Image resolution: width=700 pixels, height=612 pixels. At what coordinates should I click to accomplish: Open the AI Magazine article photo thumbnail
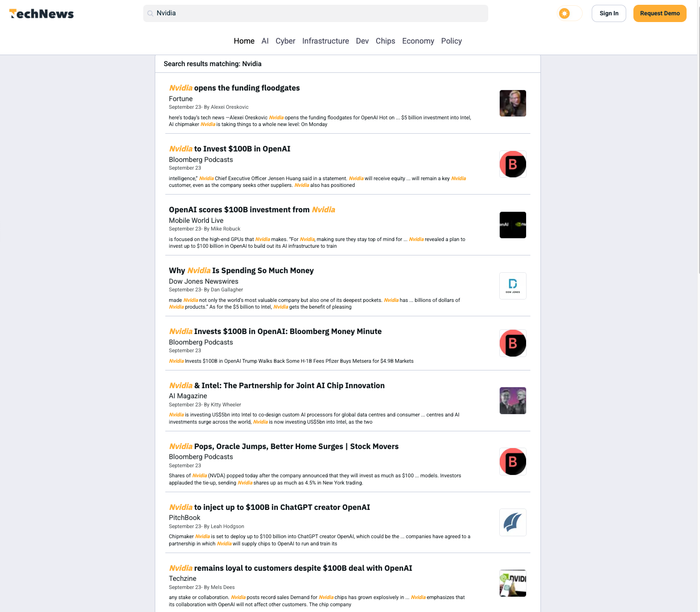[x=513, y=401]
